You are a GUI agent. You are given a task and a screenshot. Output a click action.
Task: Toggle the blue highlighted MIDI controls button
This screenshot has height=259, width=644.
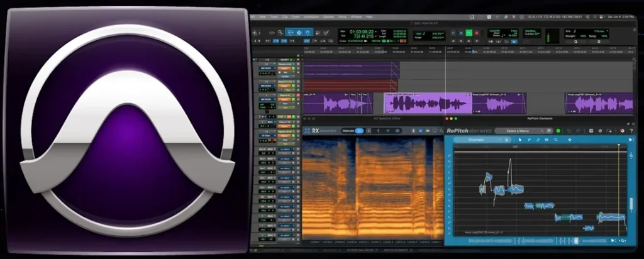(514, 41)
